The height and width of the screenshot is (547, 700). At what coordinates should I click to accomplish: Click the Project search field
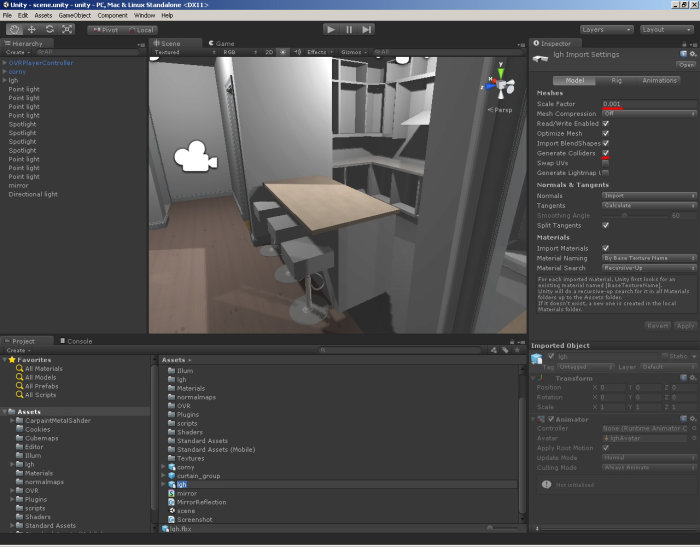click(x=400, y=351)
